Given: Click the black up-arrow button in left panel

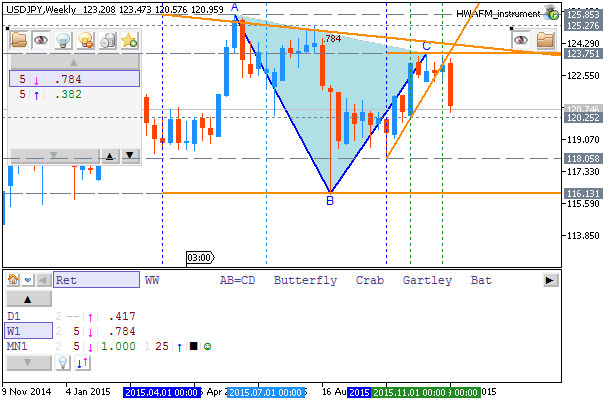Looking at the screenshot, I should [x=110, y=156].
